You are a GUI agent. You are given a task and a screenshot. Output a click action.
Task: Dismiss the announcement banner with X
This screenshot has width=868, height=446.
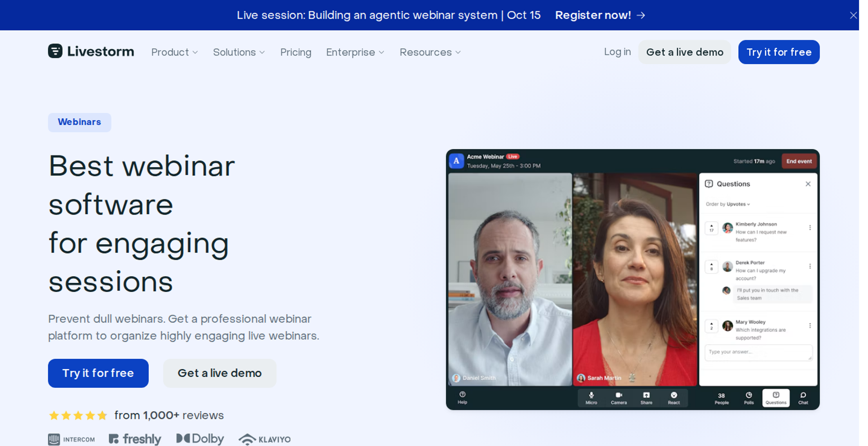tap(853, 15)
